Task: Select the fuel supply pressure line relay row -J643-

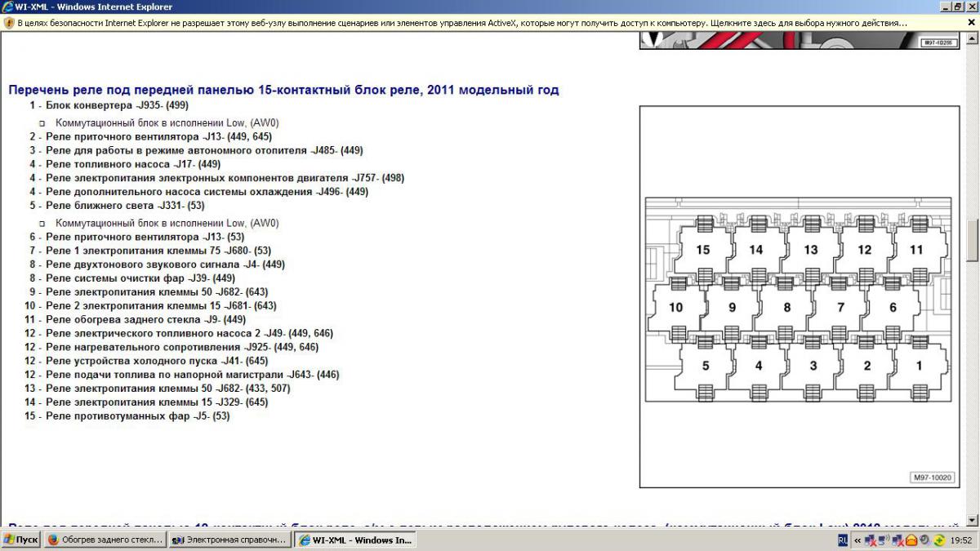Action: [x=182, y=375]
